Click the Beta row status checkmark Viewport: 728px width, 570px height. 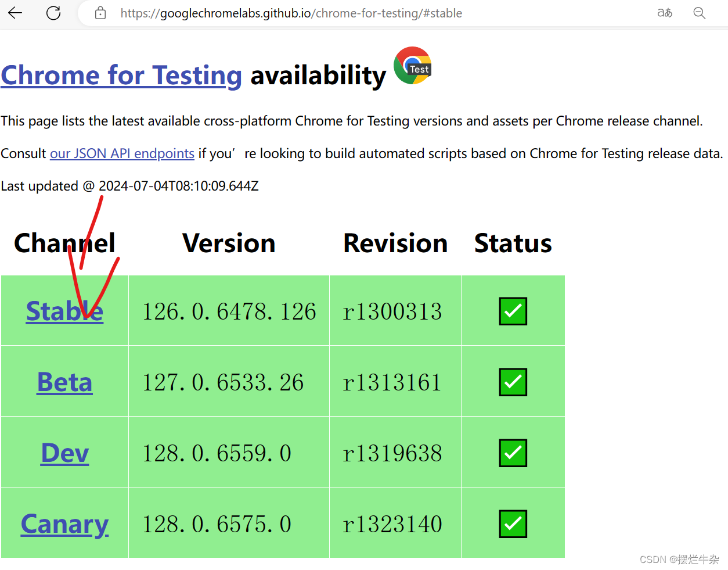pos(513,382)
